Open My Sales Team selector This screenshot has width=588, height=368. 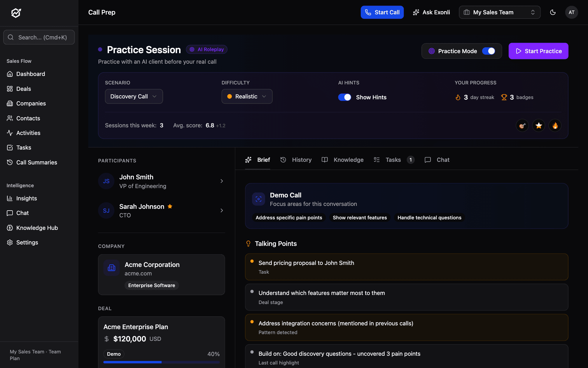pos(499,12)
